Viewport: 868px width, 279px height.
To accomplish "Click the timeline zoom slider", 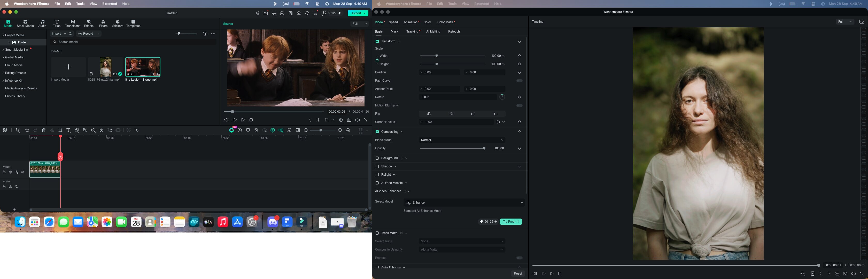I will (x=322, y=130).
